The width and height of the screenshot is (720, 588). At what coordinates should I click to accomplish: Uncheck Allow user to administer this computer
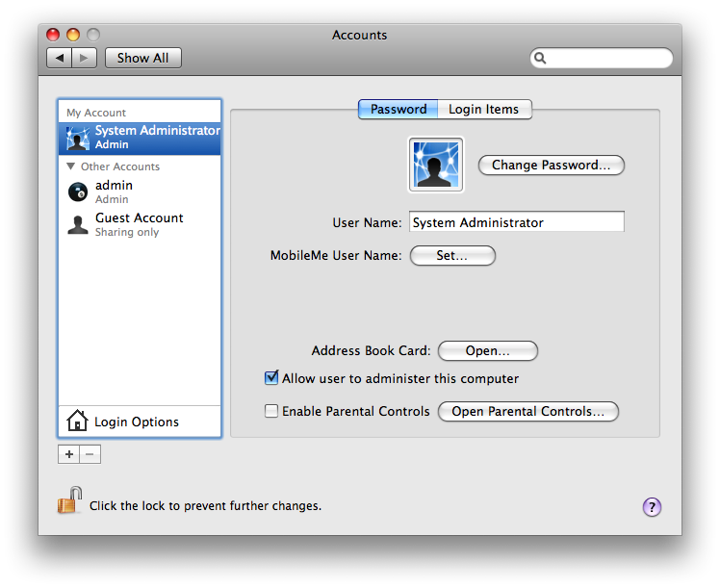271,378
